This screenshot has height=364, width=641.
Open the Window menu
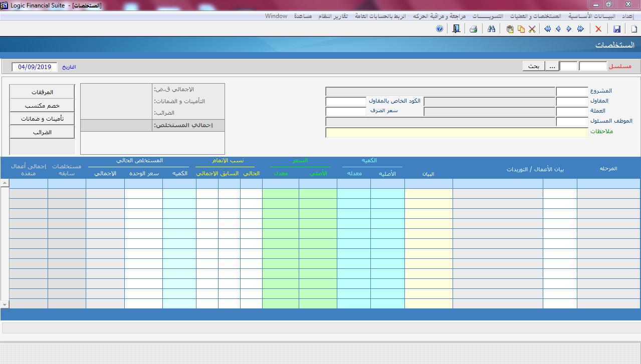pyautogui.click(x=276, y=16)
